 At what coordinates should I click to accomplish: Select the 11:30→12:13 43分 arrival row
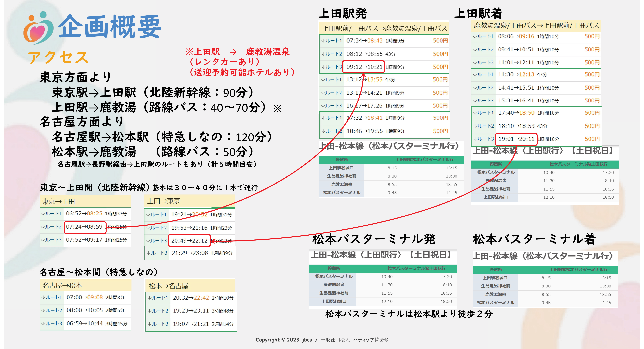(536, 75)
